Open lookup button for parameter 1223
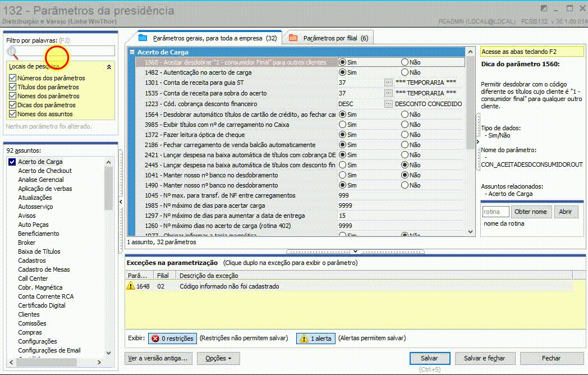The image size is (588, 375). [x=388, y=104]
